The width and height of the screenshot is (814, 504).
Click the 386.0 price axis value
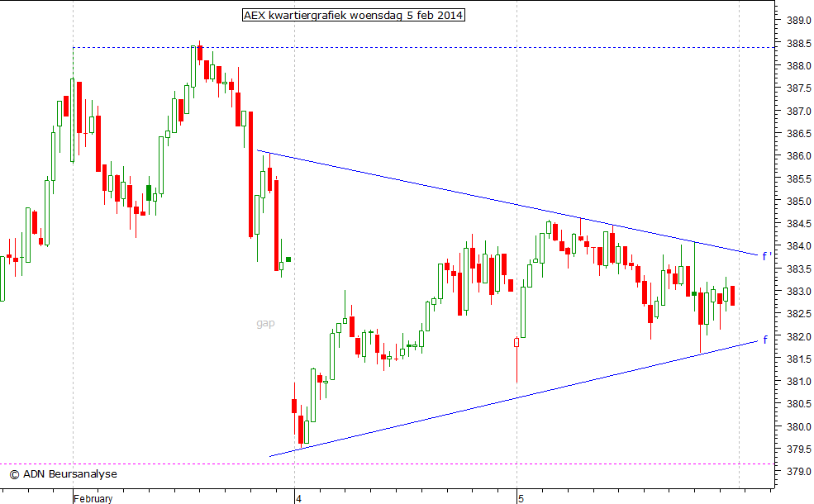[799, 155]
